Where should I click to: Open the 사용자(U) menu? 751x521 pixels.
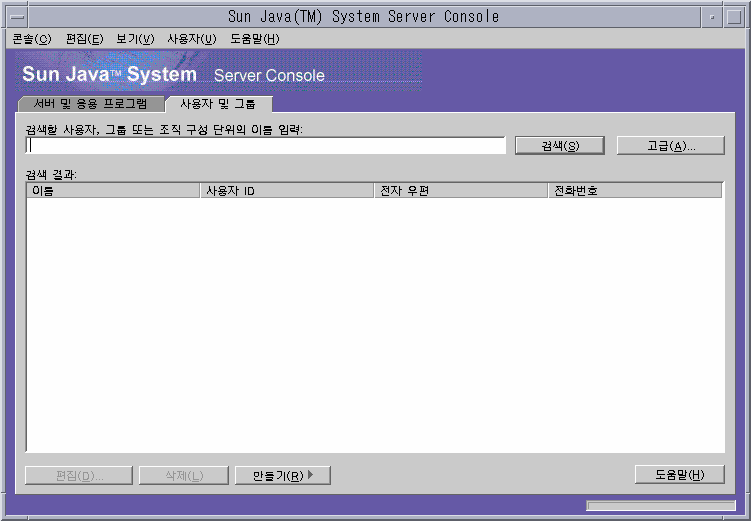[192, 39]
